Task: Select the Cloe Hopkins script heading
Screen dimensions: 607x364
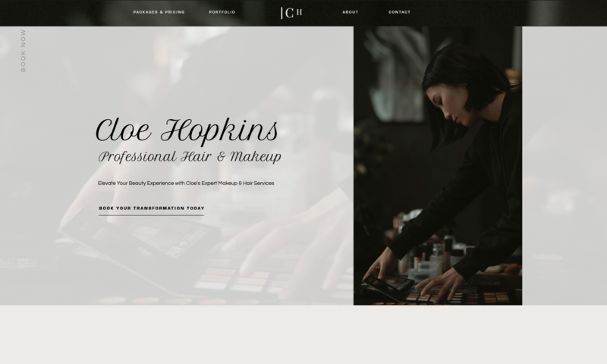Action: tap(187, 130)
